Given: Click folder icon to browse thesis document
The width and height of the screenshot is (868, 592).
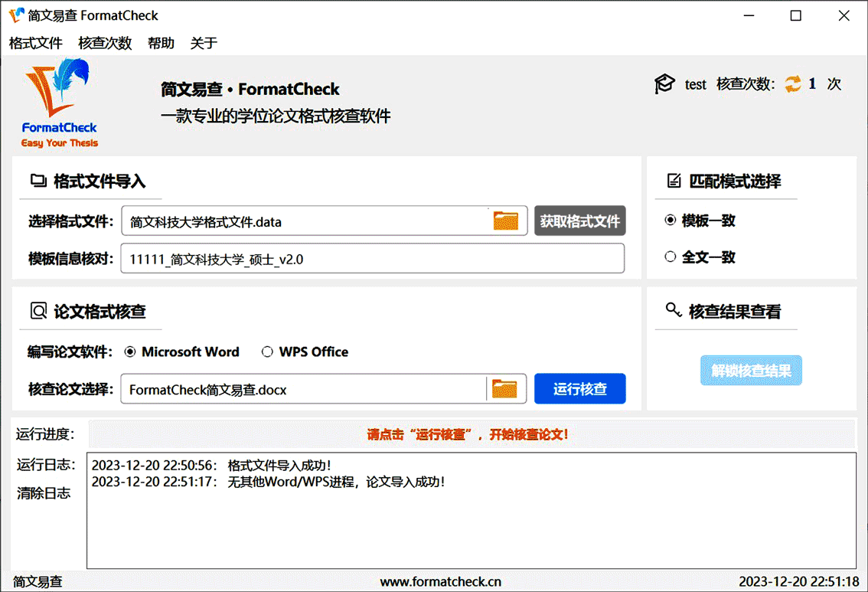Looking at the screenshot, I should tap(504, 389).
